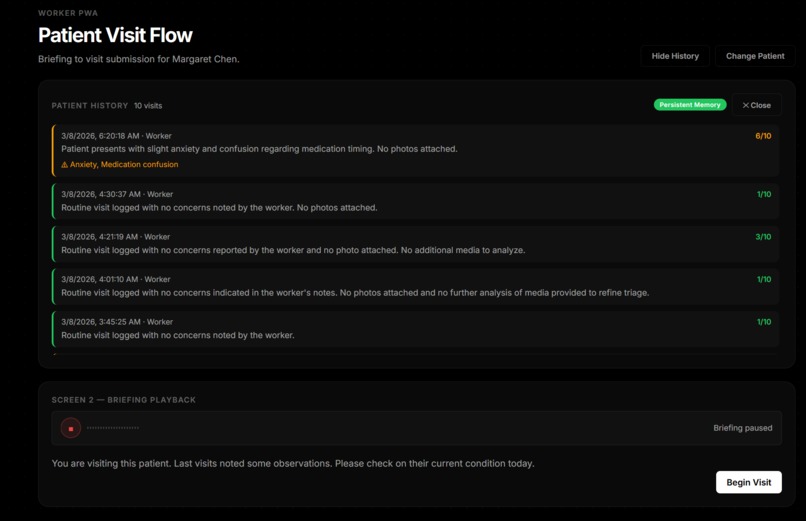806x521 pixels.
Task: Click the warning icon beside Anxiety, Medication confusion
Action: (x=64, y=165)
